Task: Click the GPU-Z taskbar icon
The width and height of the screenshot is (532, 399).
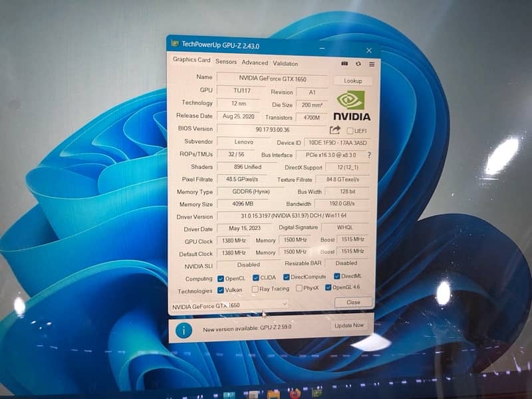Action: (317, 392)
